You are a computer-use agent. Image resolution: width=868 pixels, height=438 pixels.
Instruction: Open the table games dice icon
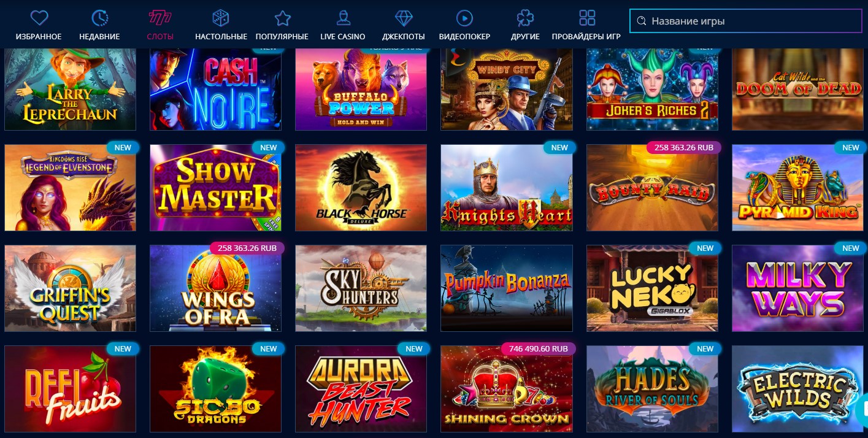click(221, 17)
